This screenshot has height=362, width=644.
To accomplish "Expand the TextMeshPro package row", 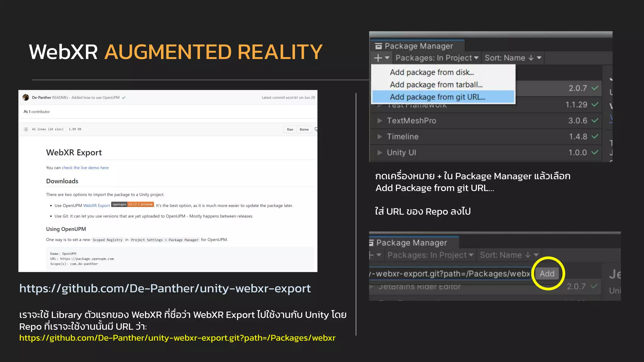I will [x=380, y=121].
